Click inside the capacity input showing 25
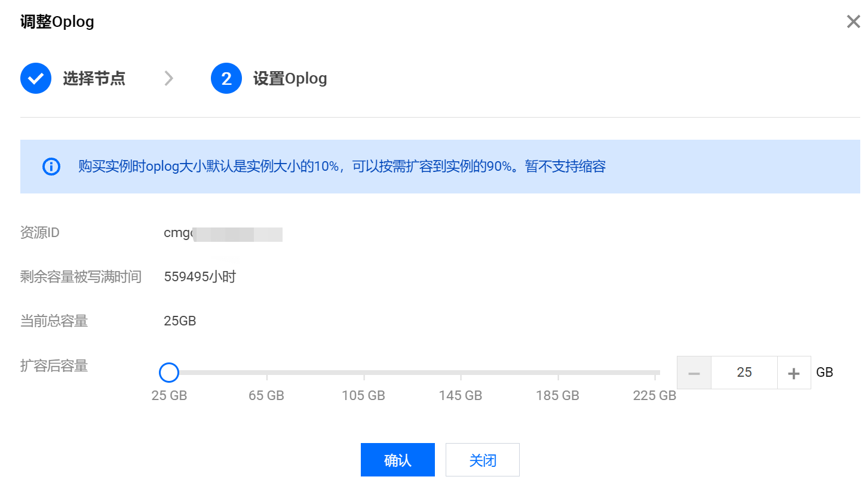This screenshot has width=868, height=492. [744, 372]
